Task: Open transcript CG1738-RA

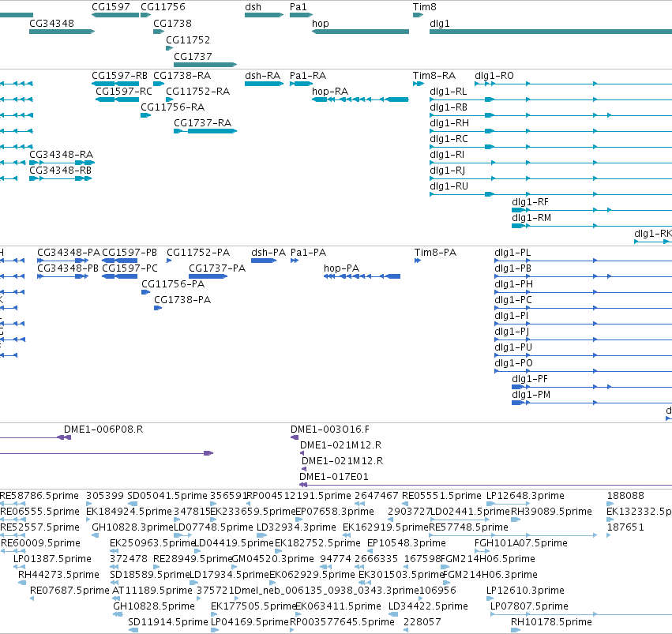Action: point(182,76)
